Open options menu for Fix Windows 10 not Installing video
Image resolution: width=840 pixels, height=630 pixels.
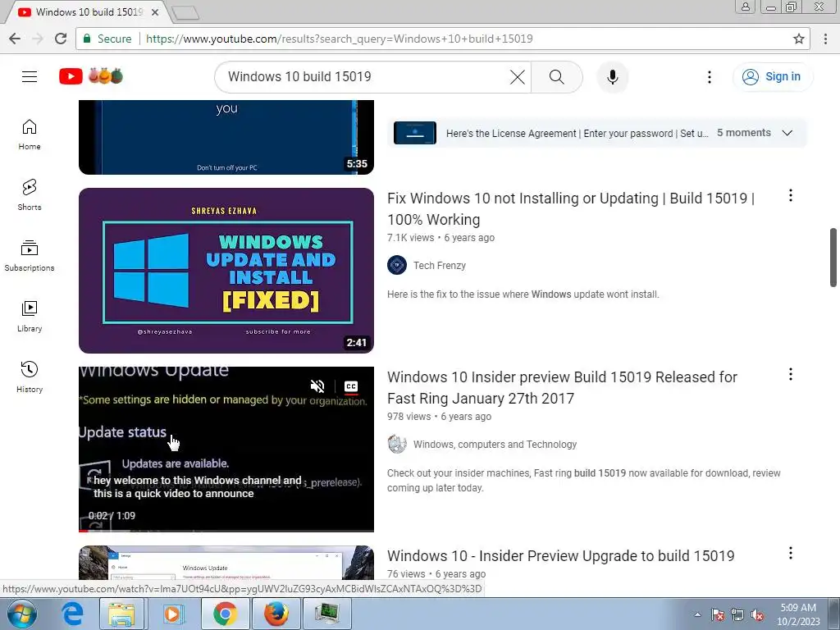point(790,195)
